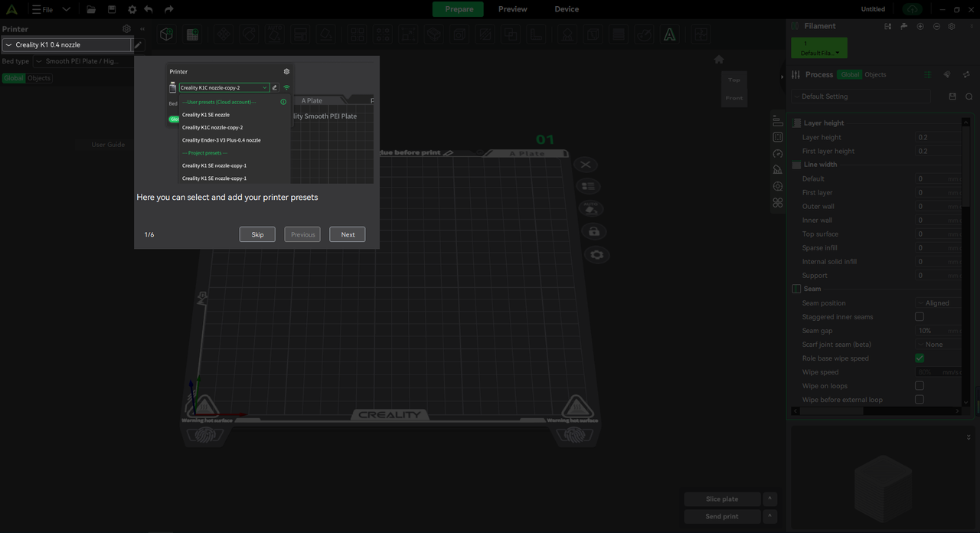
Task: Collapse left sidebar with double chevron
Action: tap(142, 29)
